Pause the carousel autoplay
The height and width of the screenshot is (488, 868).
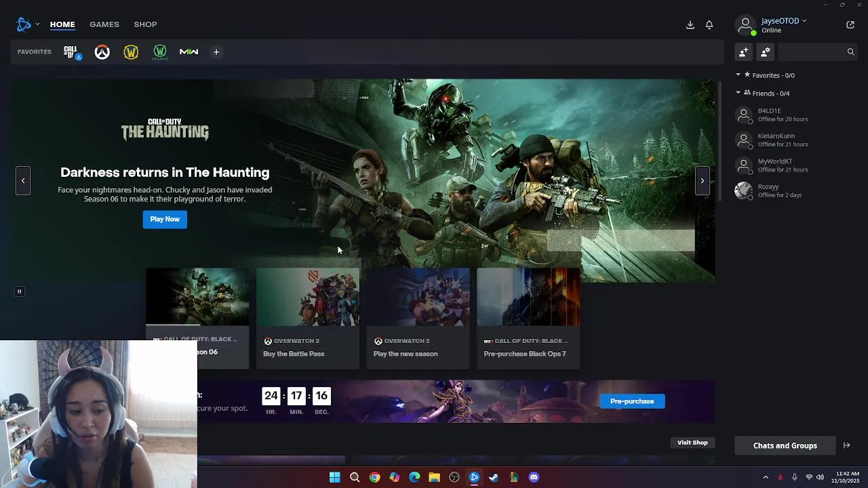[x=19, y=291]
